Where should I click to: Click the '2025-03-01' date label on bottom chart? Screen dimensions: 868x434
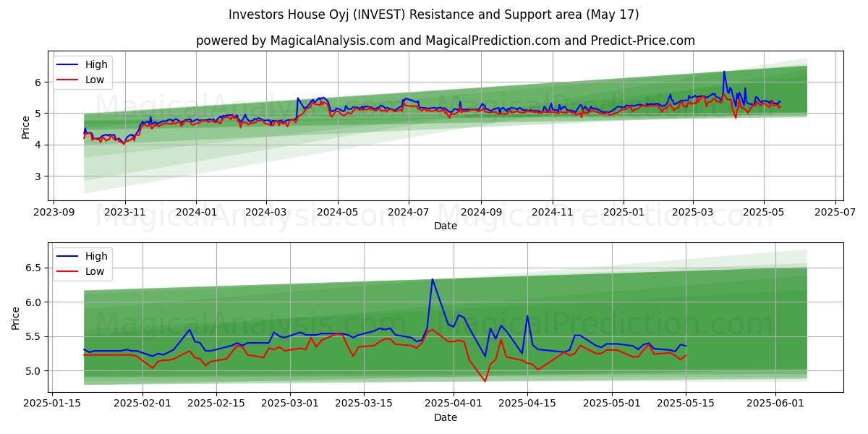[x=291, y=404]
